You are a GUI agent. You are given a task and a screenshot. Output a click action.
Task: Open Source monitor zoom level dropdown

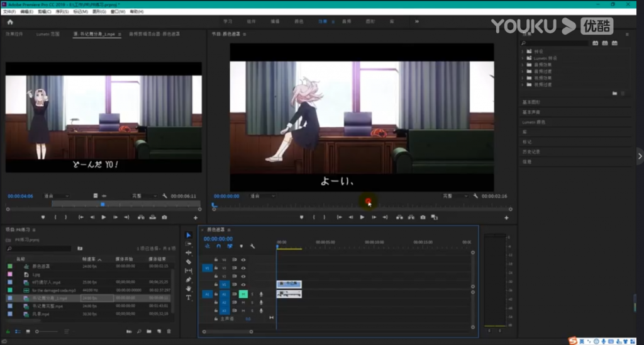(56, 196)
